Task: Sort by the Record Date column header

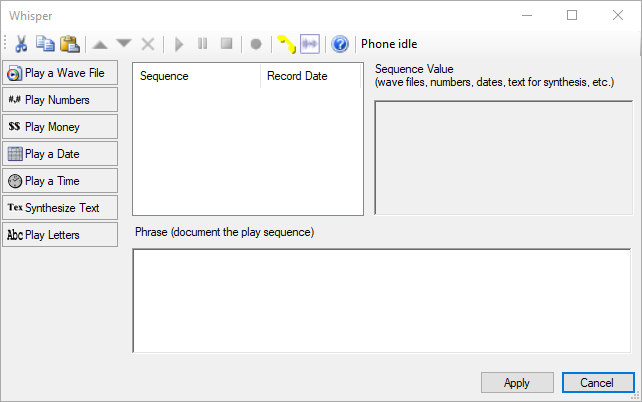Action: tap(310, 76)
